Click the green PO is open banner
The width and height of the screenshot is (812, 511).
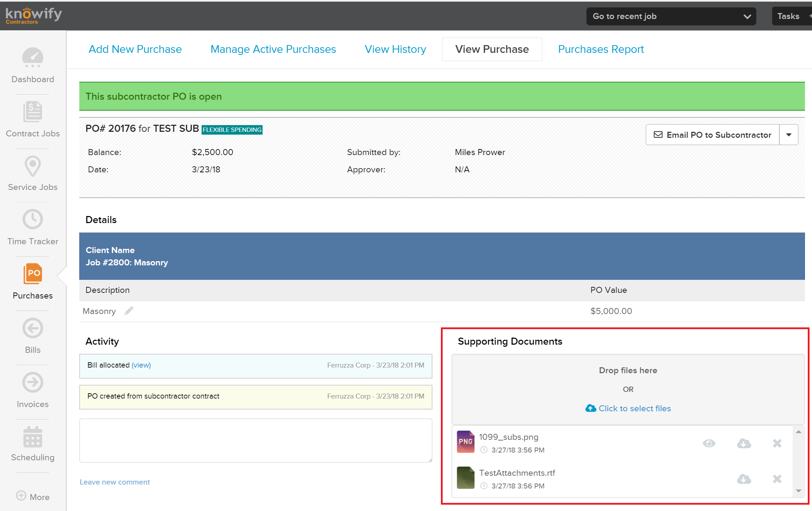pos(442,96)
